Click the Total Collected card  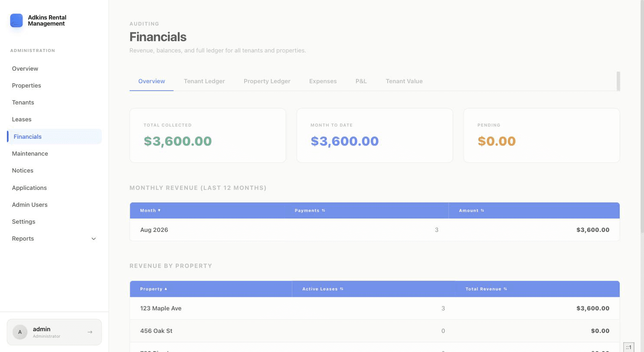pos(208,136)
